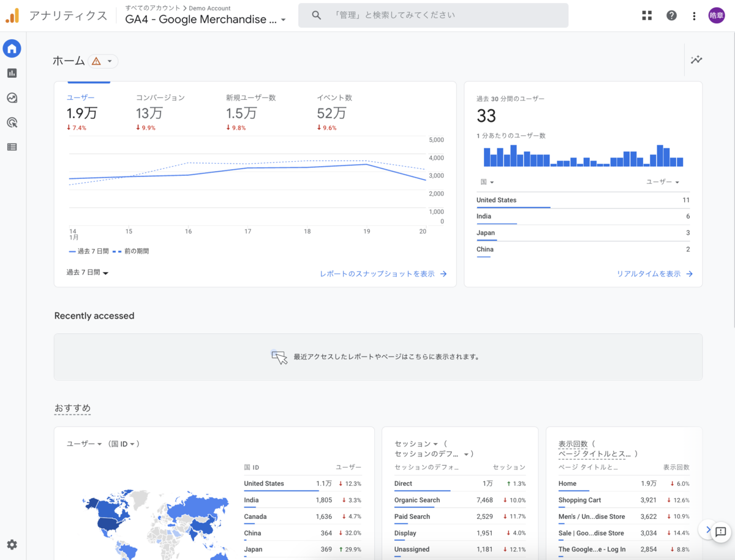Click the search magnifier icon
The width and height of the screenshot is (735, 560).
tap(316, 15)
